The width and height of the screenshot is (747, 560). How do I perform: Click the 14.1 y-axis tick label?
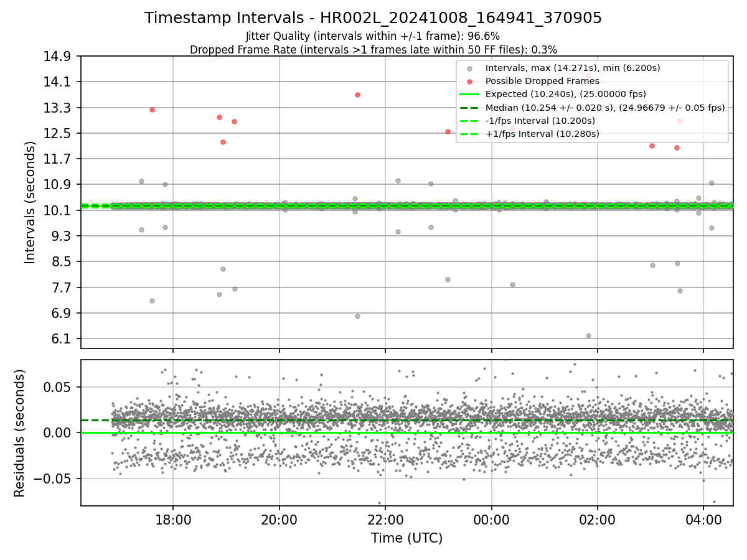59,82
